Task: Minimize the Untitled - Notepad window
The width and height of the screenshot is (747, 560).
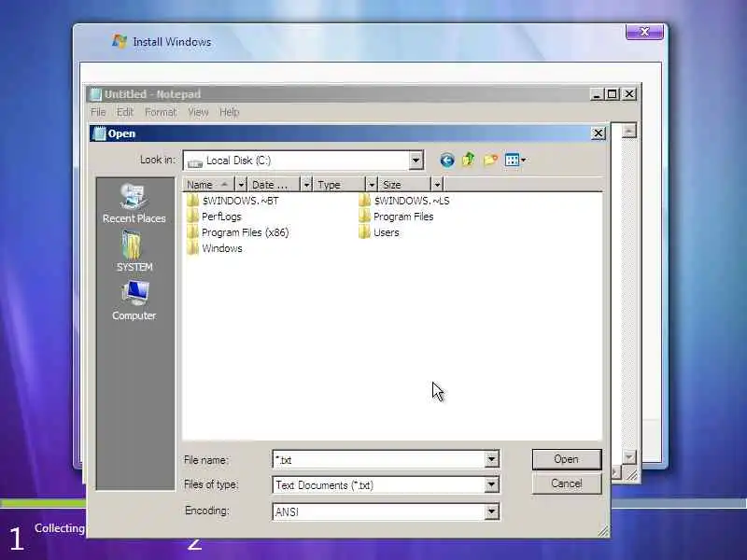Action: pyautogui.click(x=597, y=94)
